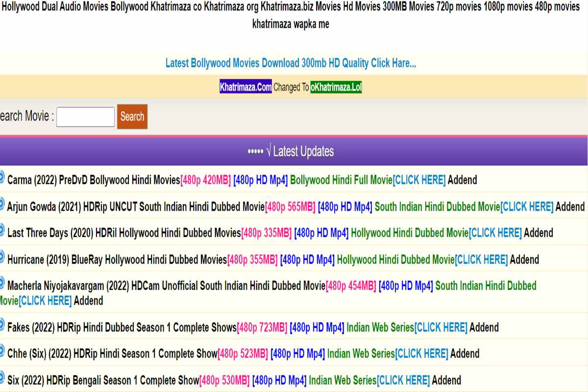This screenshot has width=588, height=392.
Task: Open Hollywood Hindi Dubbed category for Last Three Days
Action: [410, 233]
